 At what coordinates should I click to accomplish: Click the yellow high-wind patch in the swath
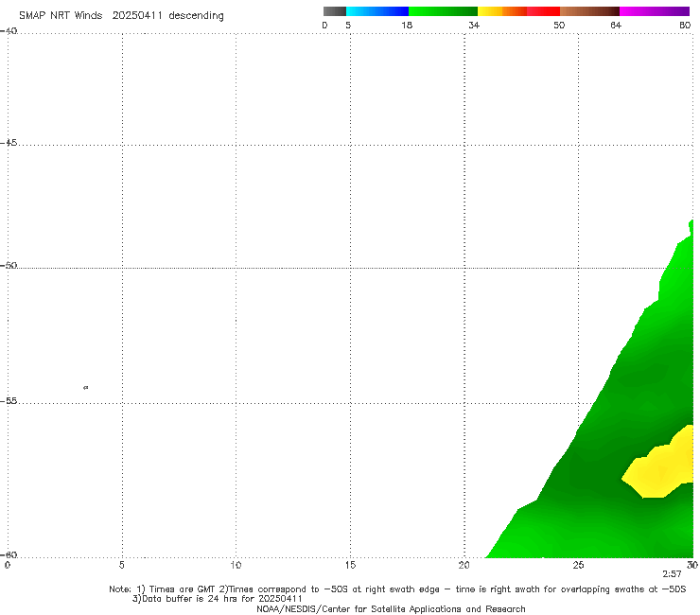point(660,469)
